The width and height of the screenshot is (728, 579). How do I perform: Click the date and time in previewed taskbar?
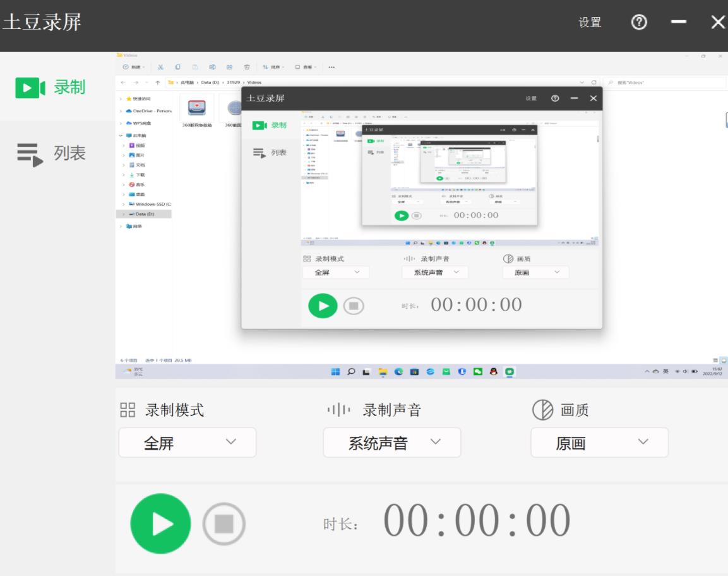tap(713, 371)
